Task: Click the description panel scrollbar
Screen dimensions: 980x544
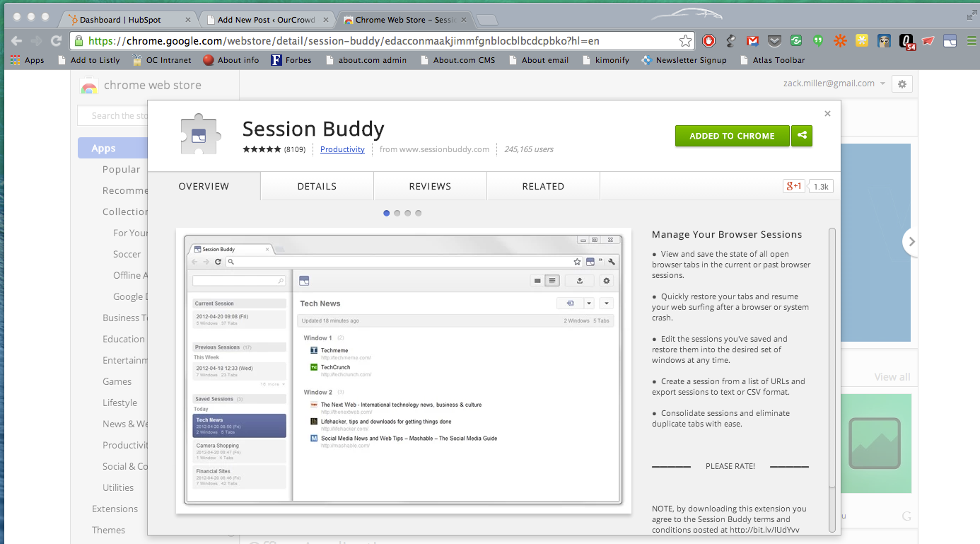Action: pos(832,358)
